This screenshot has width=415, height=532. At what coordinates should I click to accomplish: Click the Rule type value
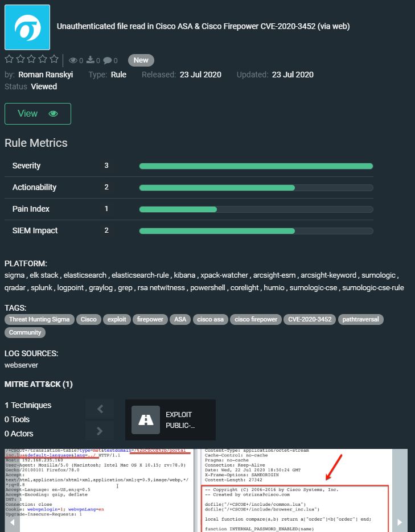click(118, 75)
